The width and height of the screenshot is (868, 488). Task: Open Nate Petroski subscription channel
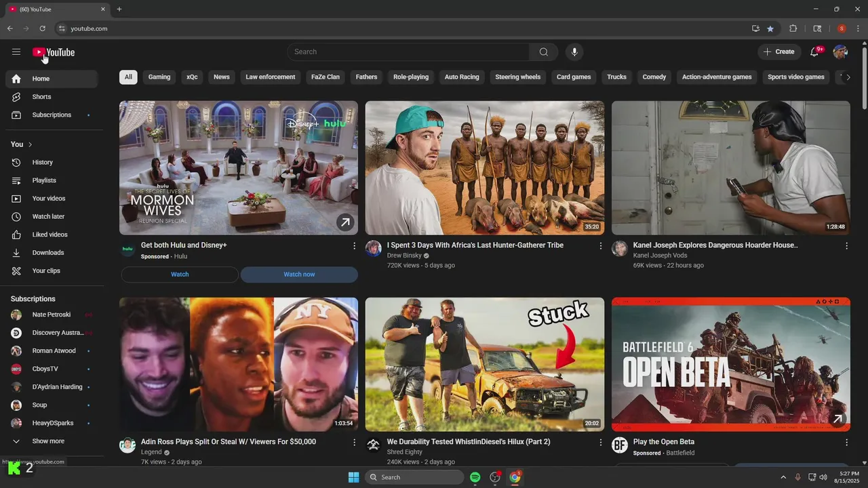[x=52, y=315]
